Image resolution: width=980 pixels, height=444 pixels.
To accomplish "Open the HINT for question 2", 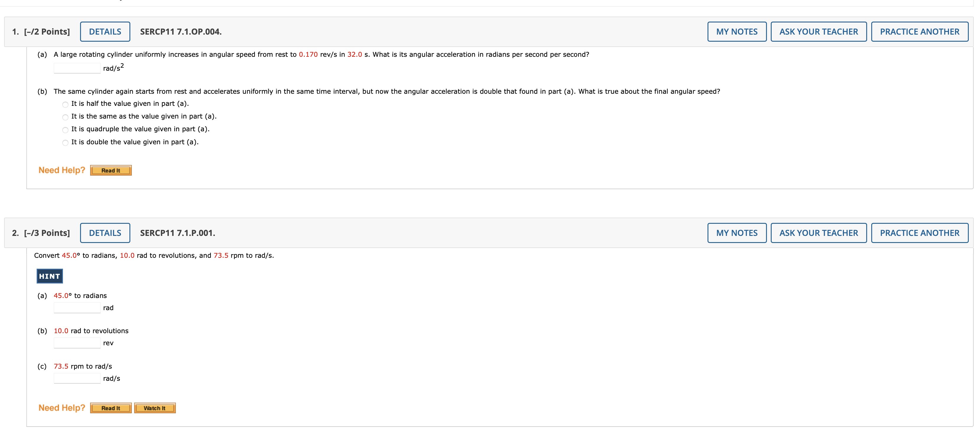I will (x=49, y=276).
